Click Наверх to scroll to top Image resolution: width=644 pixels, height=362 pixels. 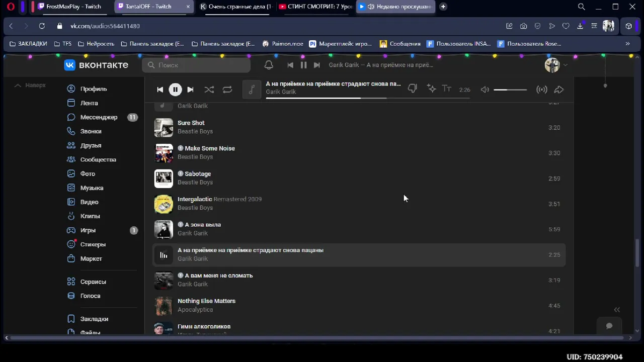click(30, 85)
